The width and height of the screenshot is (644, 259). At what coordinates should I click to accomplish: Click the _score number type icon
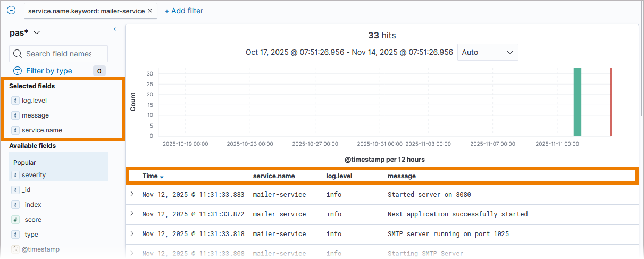15,220
